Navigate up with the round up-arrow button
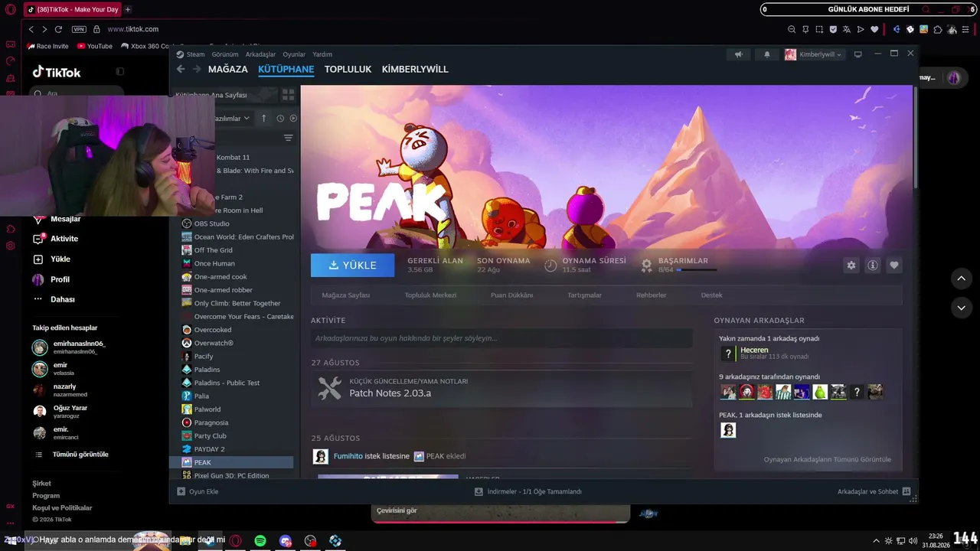 (x=962, y=279)
